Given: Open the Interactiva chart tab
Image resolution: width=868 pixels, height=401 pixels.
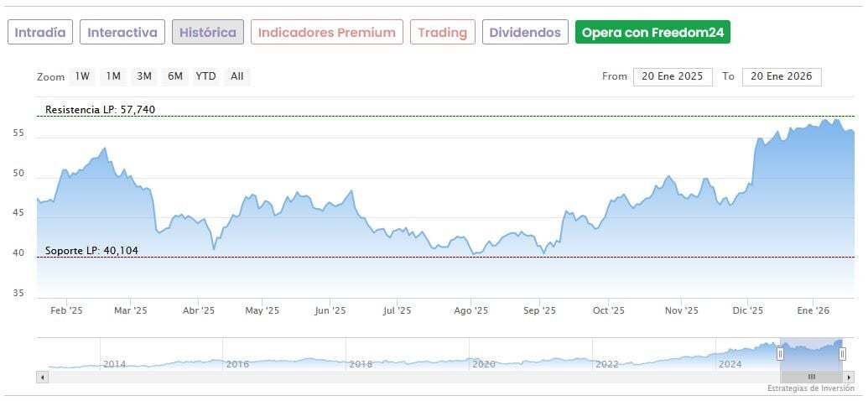Looking at the screenshot, I should pyautogui.click(x=122, y=33).
